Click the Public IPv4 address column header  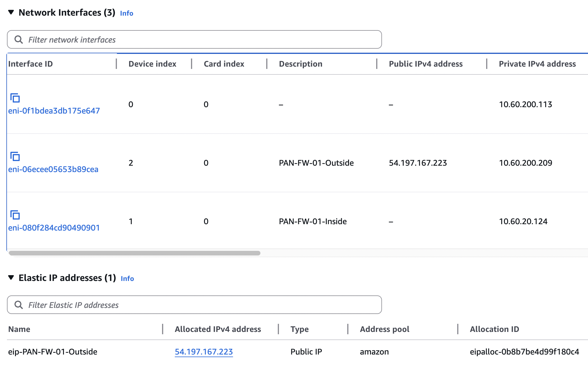tap(426, 64)
